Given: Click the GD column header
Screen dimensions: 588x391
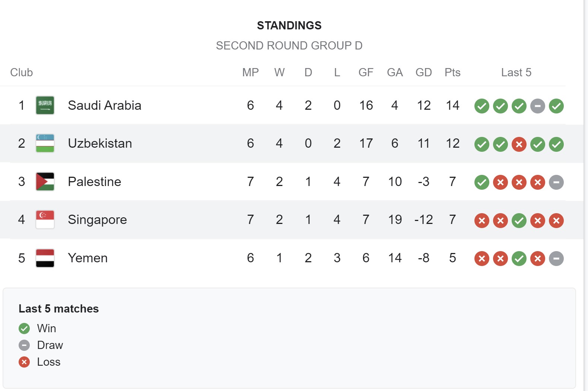Looking at the screenshot, I should point(424,72).
